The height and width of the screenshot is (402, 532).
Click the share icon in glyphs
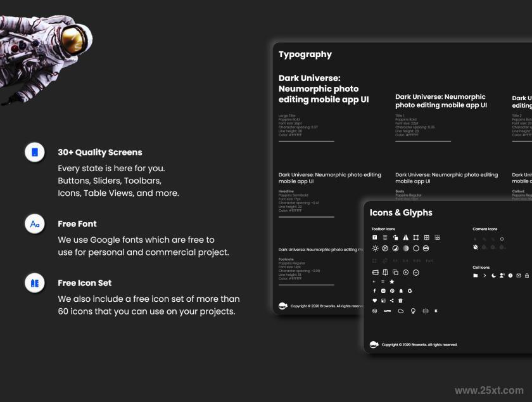392,301
